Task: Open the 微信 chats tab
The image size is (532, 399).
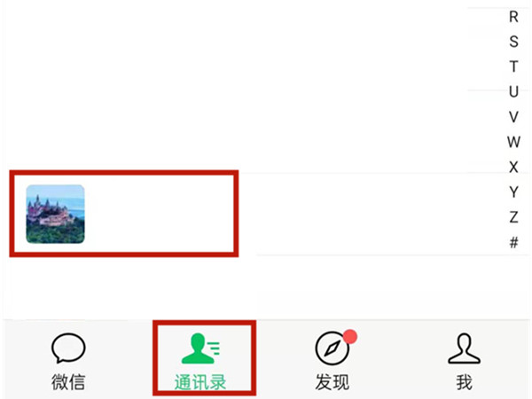Action: pos(68,361)
